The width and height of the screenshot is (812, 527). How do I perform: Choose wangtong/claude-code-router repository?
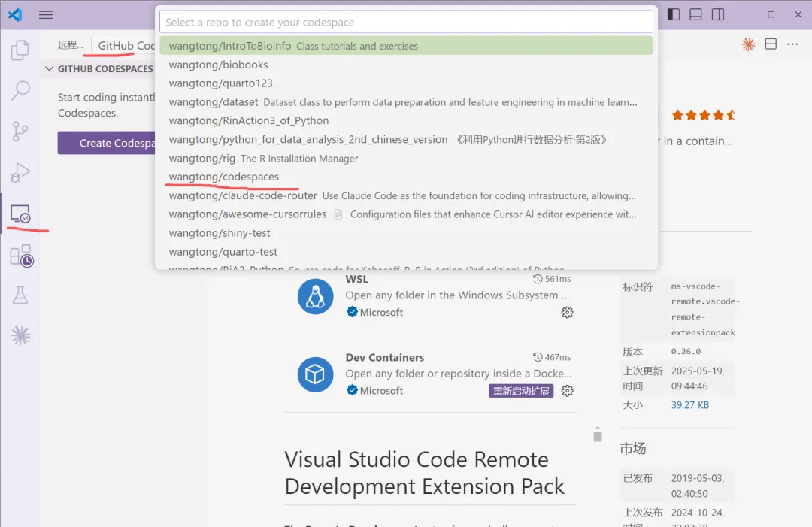pyautogui.click(x=406, y=195)
